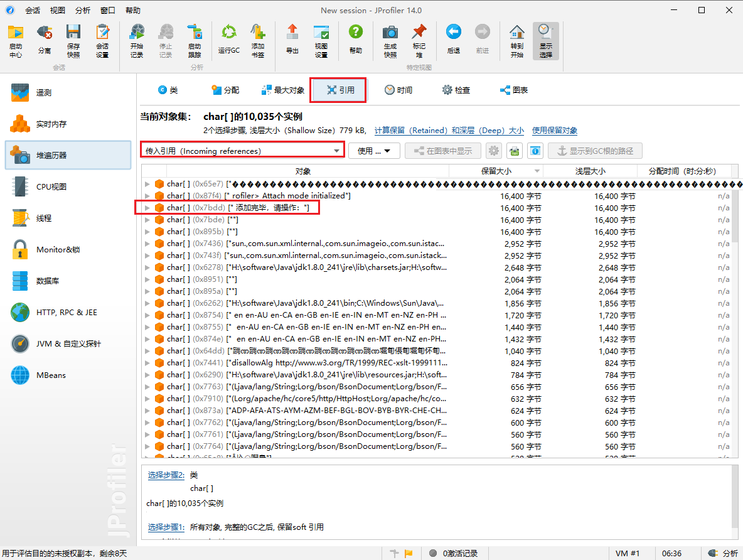Open the 线程 threads sidebar section
Screen dimensions: 743x560
click(68, 218)
